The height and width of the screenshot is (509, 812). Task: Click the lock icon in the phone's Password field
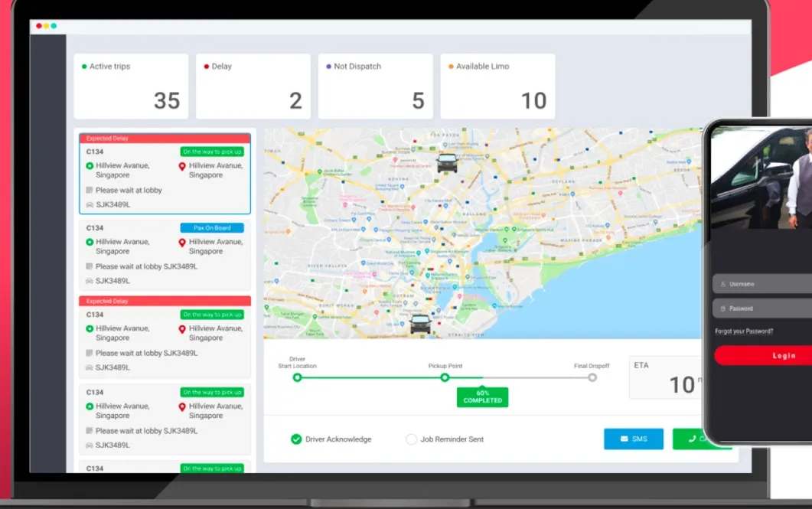(723, 308)
